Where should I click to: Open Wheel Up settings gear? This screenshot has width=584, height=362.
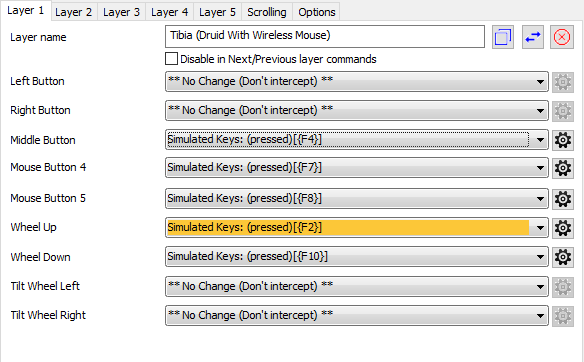[x=563, y=228]
